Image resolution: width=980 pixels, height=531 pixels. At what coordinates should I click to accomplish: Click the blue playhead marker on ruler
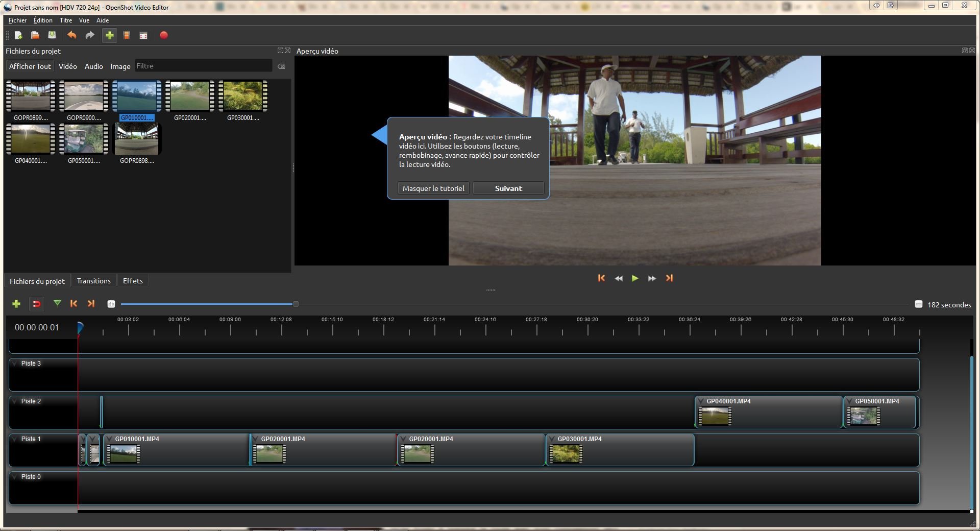pyautogui.click(x=80, y=328)
